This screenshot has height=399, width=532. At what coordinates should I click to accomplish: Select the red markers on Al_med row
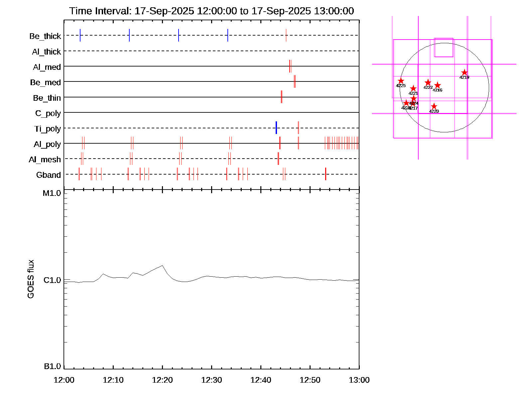coord(290,66)
